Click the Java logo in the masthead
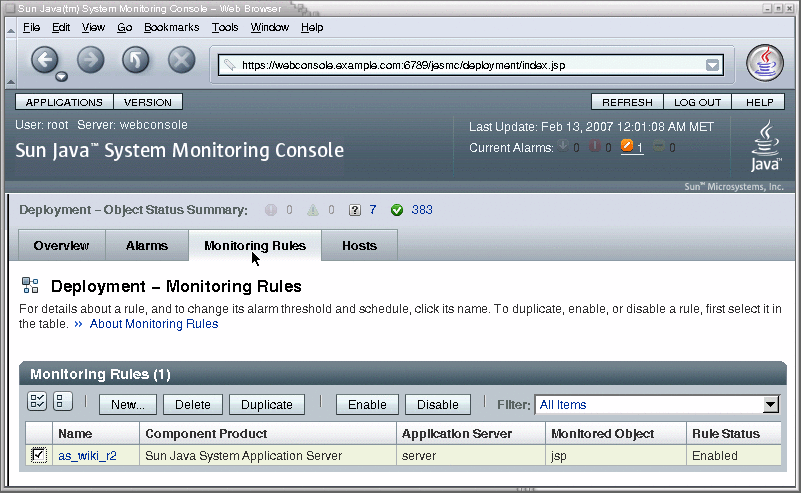Screen dimensions: 801x493 click(765, 146)
